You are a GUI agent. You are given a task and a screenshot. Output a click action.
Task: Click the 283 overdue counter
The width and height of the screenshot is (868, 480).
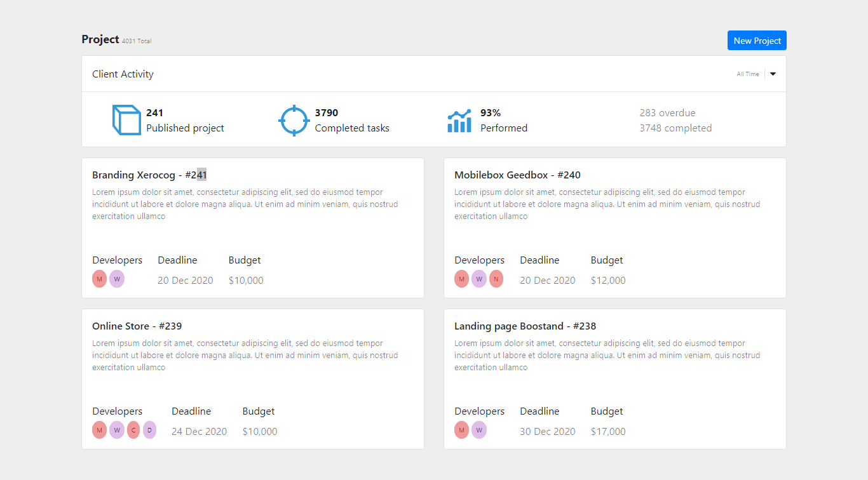click(x=668, y=112)
